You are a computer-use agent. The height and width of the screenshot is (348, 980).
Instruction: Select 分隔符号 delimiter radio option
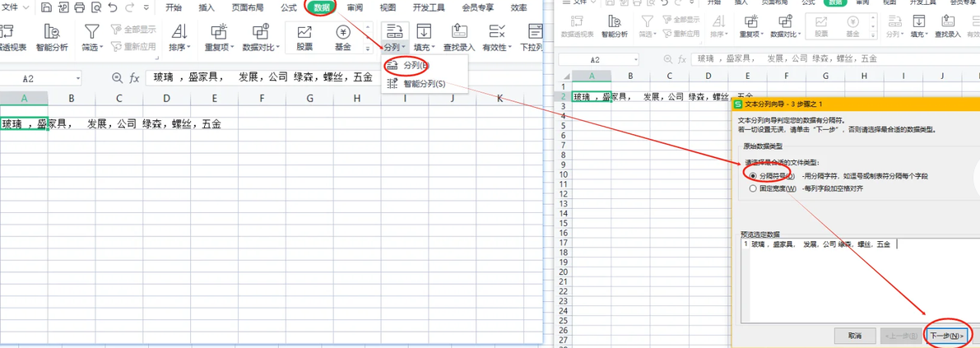(753, 176)
